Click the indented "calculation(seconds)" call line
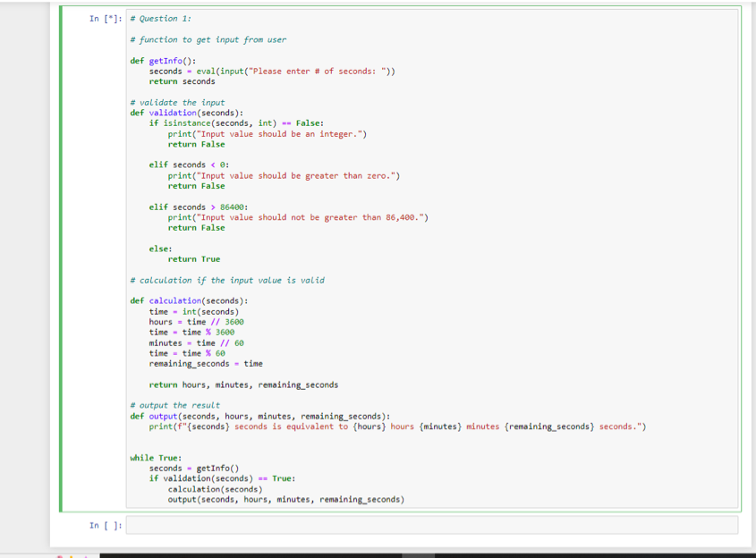Screen dimensions: 756x558 tap(215, 489)
